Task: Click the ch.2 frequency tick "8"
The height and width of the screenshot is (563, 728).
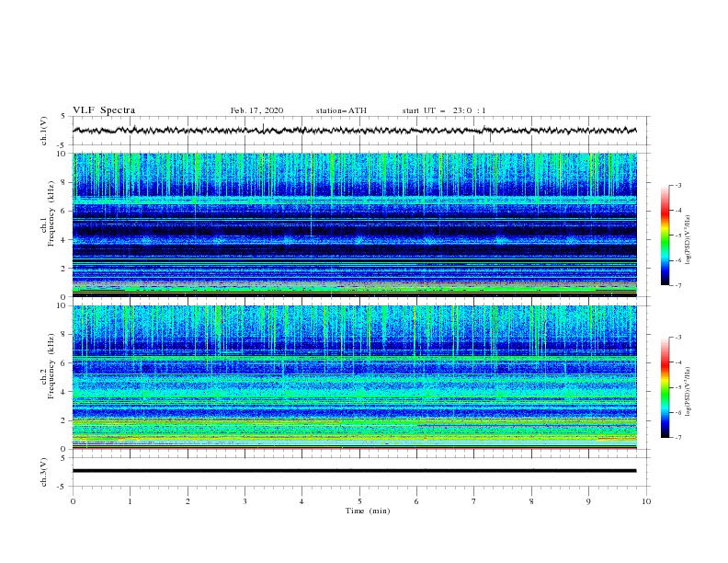Action: click(64, 335)
